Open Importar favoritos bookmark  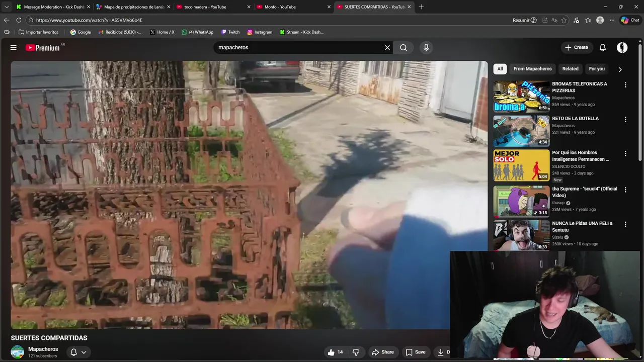(38, 32)
